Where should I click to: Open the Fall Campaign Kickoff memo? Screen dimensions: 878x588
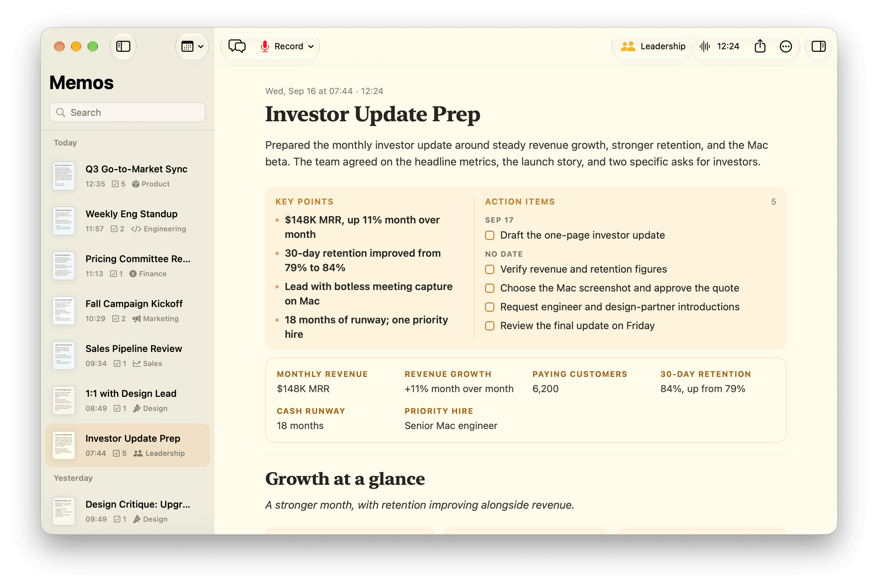click(127, 311)
